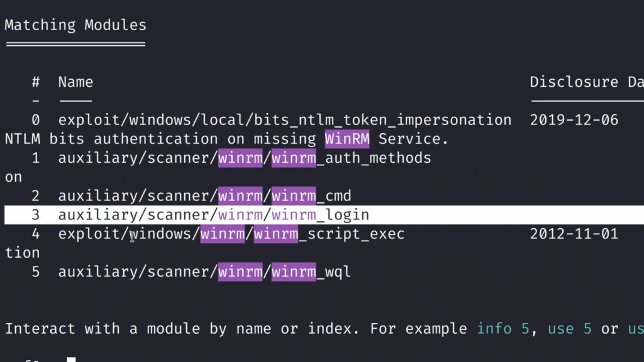This screenshot has height=362, width=644.
Task: Select the winrm_auth_methods module path
Action: point(245,158)
